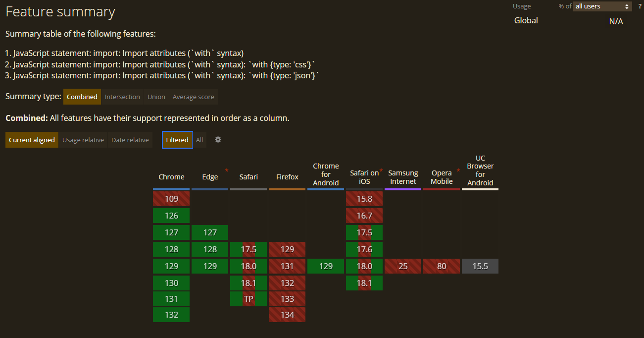Viewport: 644px width, 338px height.
Task: Click the Chrome column header
Action: point(171,177)
